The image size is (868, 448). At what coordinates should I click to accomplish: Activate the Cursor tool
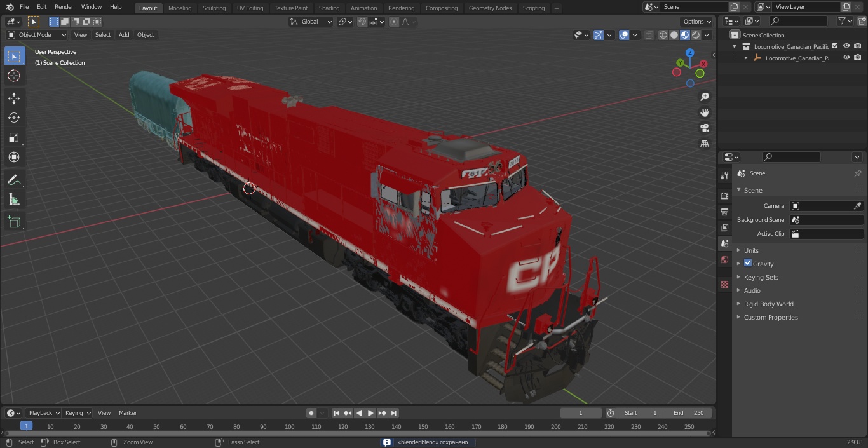14,76
